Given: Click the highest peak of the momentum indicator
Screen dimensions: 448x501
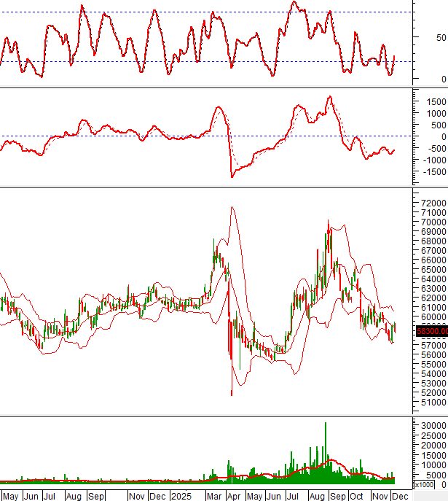Looking at the screenshot, I should pos(329,97).
